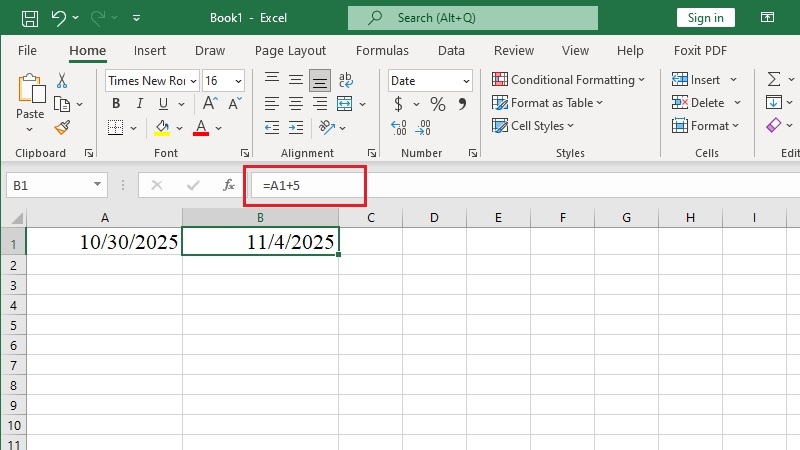This screenshot has height=450, width=800.
Task: Open the font name dropdown
Action: click(193, 81)
